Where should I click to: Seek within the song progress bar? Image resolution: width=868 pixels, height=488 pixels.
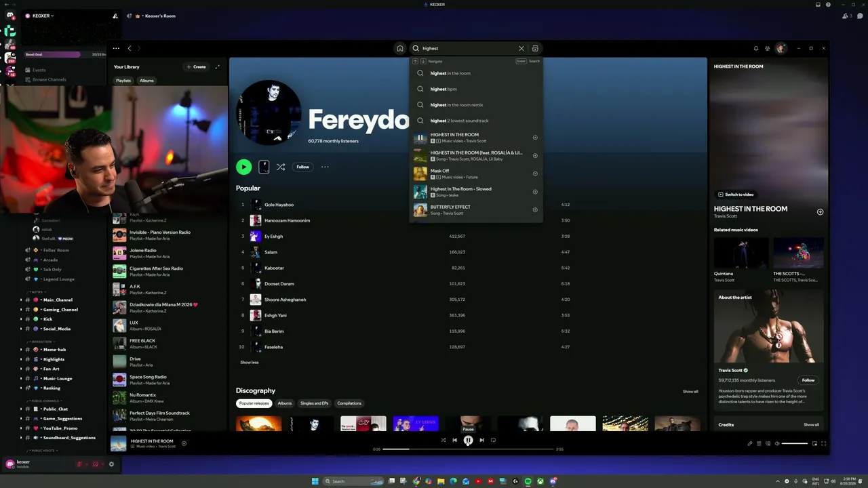pyautogui.click(x=468, y=449)
